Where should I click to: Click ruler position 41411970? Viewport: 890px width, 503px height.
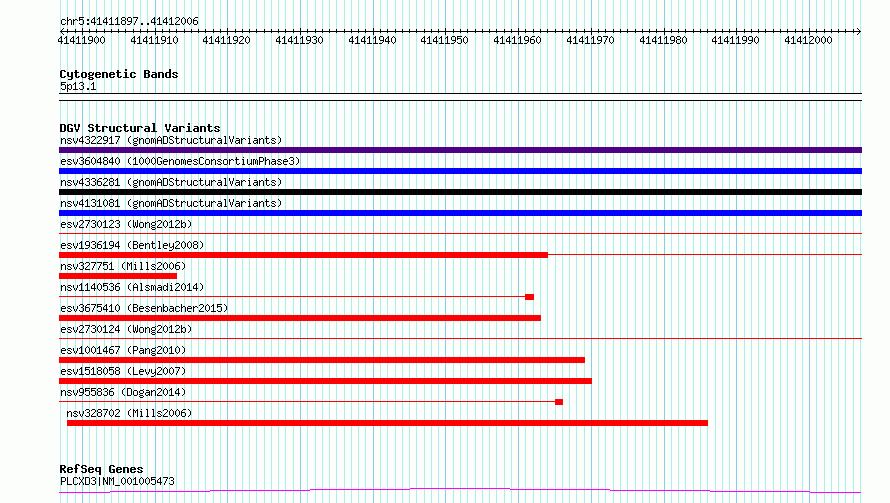click(590, 40)
